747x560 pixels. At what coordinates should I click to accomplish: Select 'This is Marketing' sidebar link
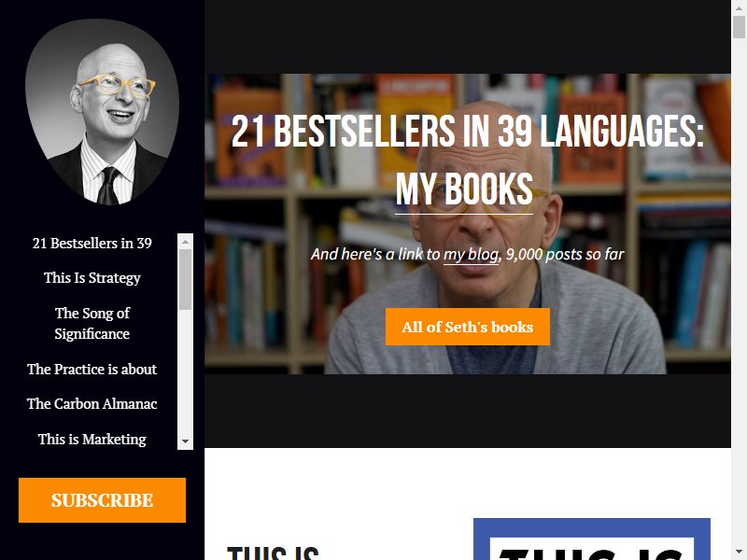(92, 439)
